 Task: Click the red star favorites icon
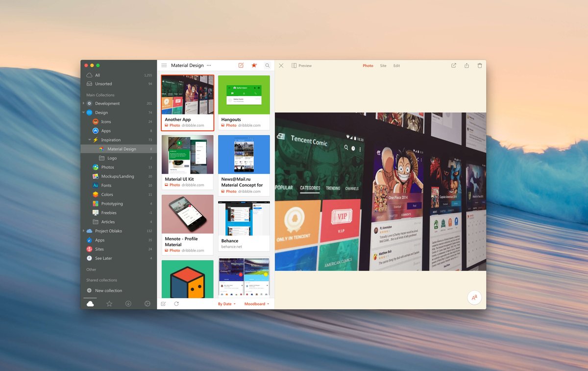coord(254,65)
